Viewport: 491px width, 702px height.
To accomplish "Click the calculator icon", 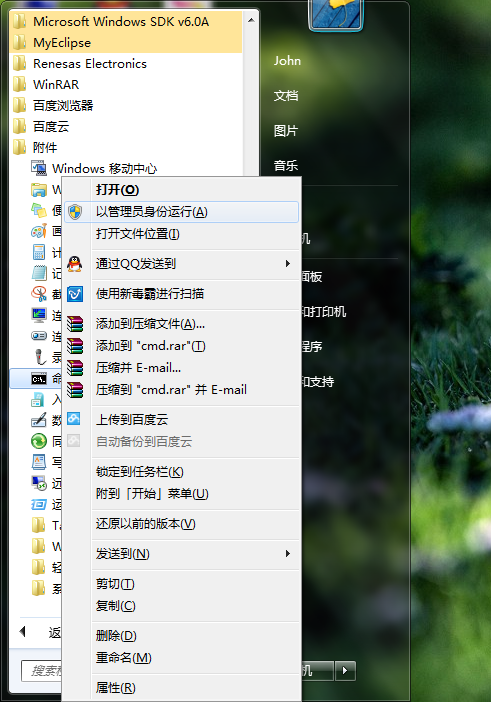I will point(39,253).
